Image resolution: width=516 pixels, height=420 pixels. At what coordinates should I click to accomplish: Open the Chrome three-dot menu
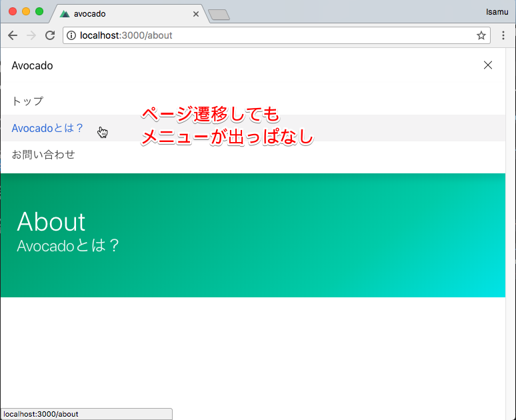point(503,35)
